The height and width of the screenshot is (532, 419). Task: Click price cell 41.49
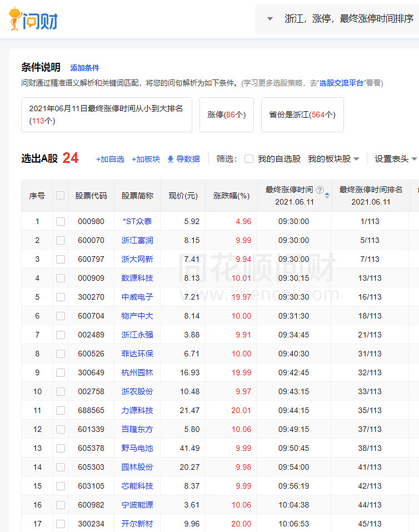tap(189, 448)
